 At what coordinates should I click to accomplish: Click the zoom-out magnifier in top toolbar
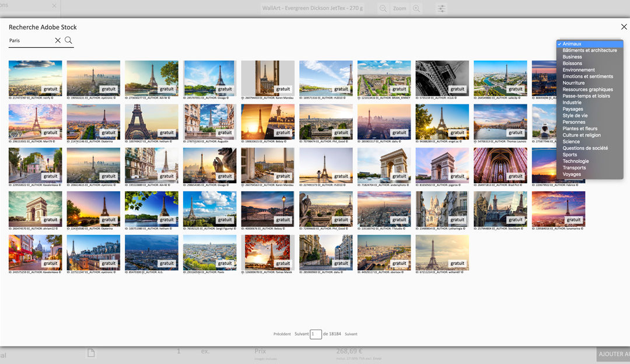383,9
